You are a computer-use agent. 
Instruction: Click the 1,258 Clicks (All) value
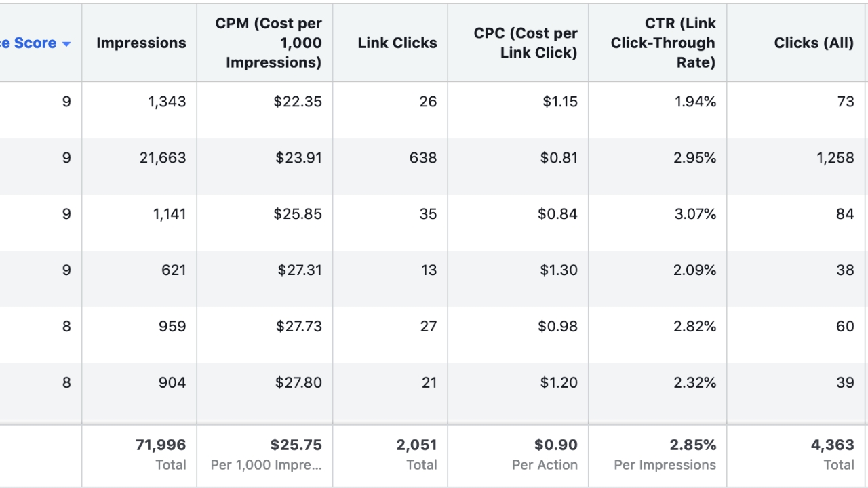835,158
